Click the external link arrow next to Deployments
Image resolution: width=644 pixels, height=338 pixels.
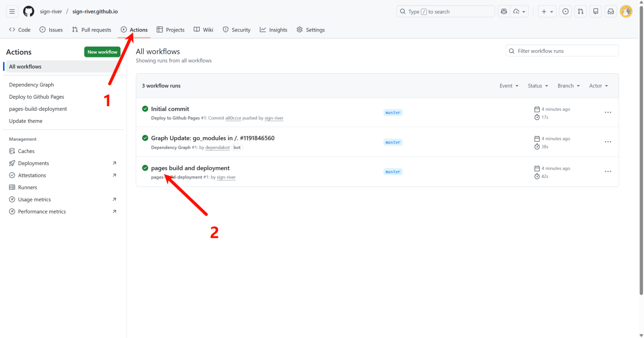click(x=114, y=163)
